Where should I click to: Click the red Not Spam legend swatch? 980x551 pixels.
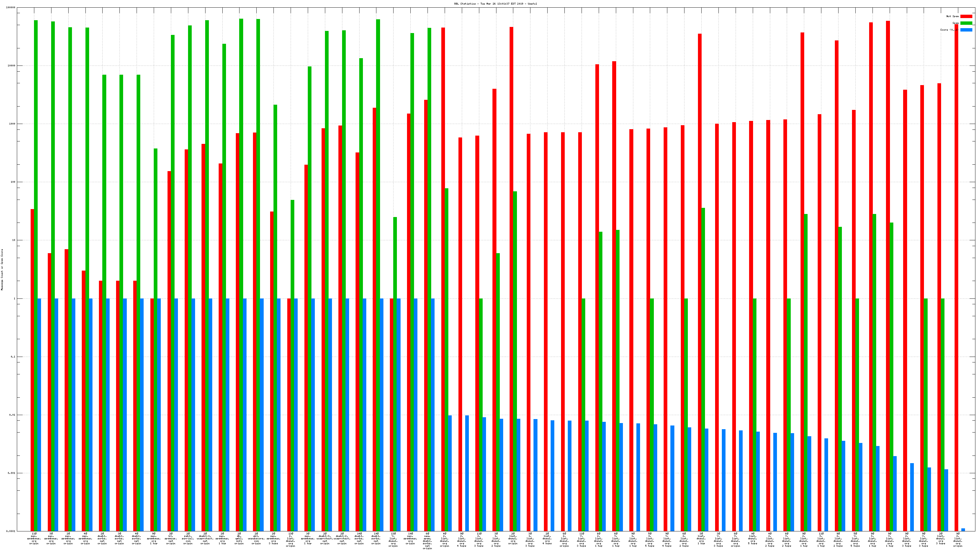pyautogui.click(x=966, y=16)
